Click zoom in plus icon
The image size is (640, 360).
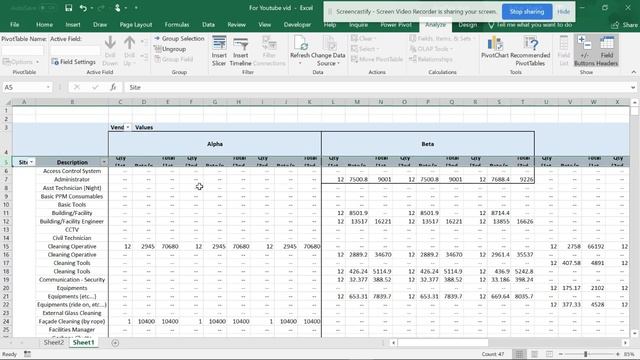click(x=618, y=354)
